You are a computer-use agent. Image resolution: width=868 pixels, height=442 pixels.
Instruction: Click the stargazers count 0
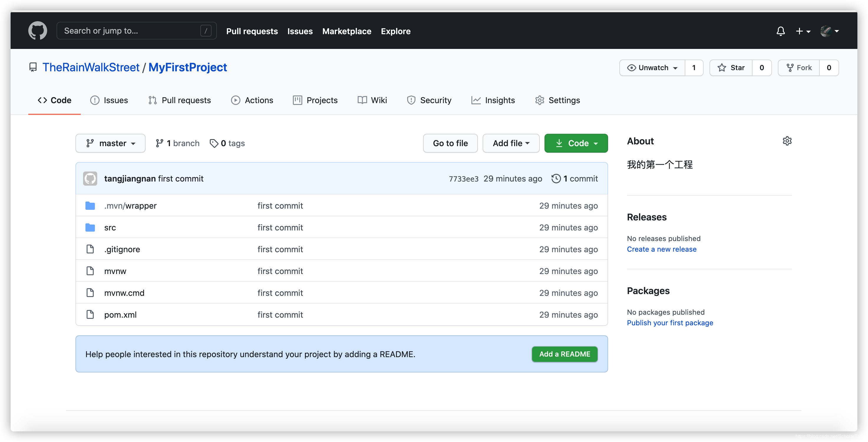click(x=762, y=68)
